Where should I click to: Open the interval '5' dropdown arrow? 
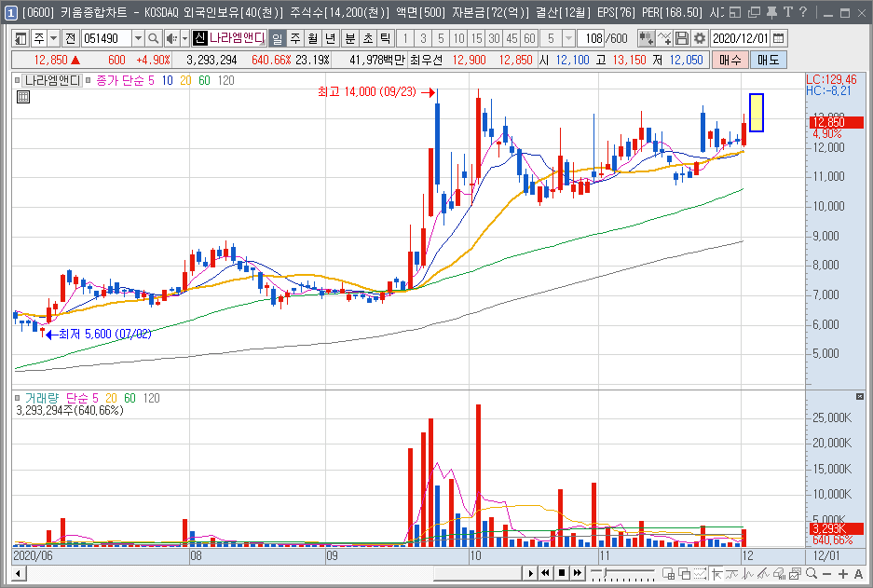(568, 38)
